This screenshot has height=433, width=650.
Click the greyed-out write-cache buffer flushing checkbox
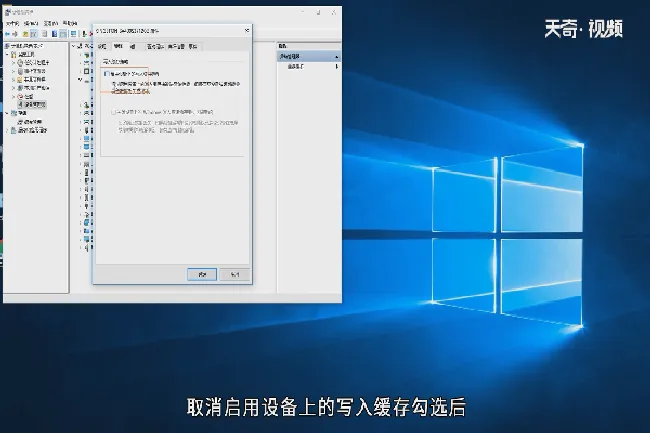click(x=114, y=112)
